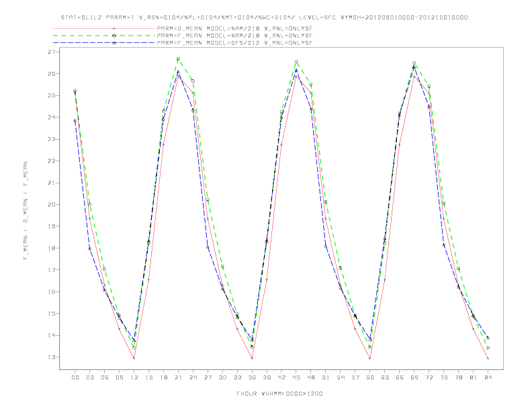Screen dimensions: 532x411
Task: Click the circle marker on green legend line
Action: tap(114, 36)
